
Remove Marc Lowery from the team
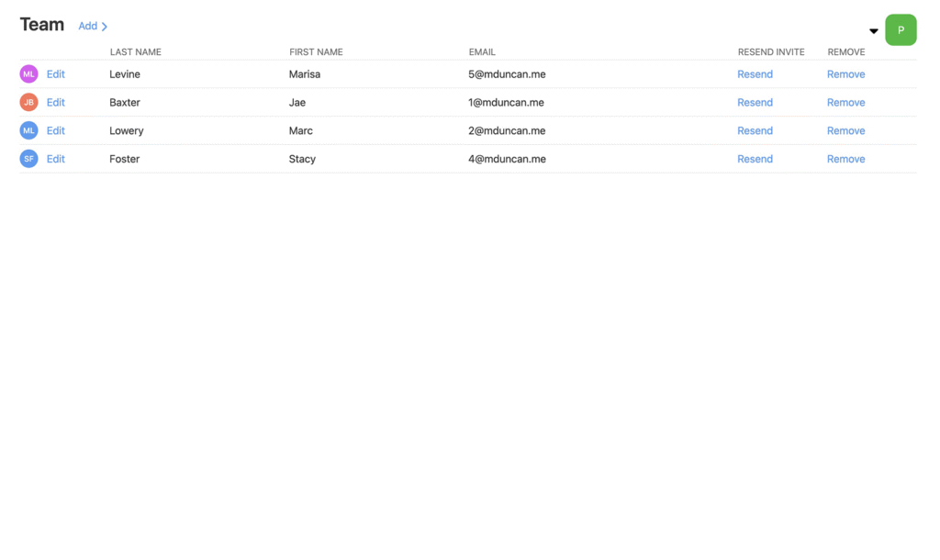845,131
